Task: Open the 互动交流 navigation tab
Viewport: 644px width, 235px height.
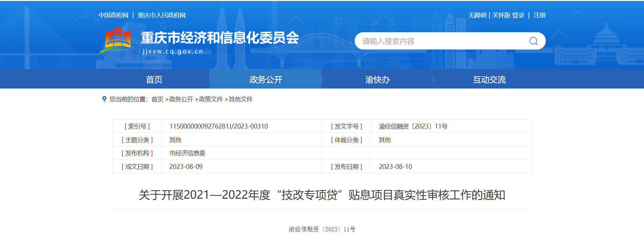Action: 489,79
